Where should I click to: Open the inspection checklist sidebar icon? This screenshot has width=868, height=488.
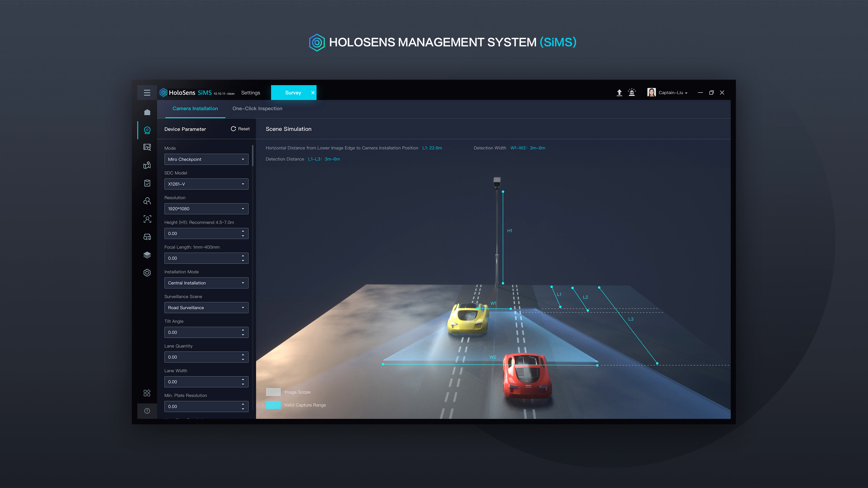pyautogui.click(x=147, y=183)
